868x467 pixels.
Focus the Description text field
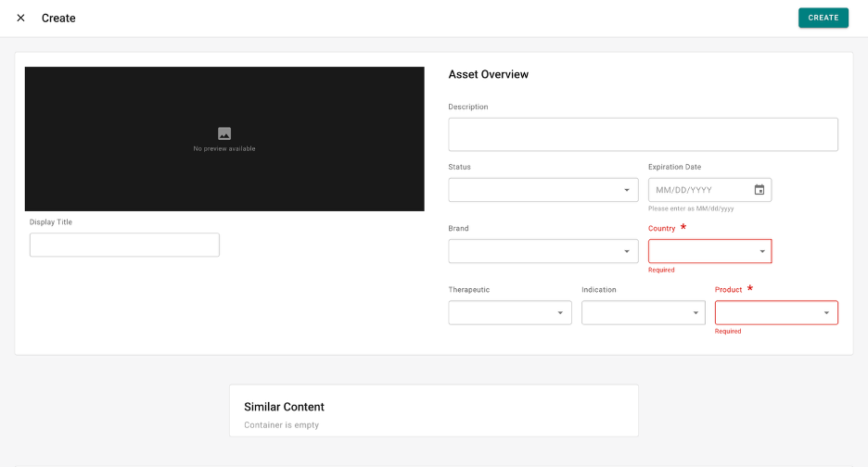(643, 134)
